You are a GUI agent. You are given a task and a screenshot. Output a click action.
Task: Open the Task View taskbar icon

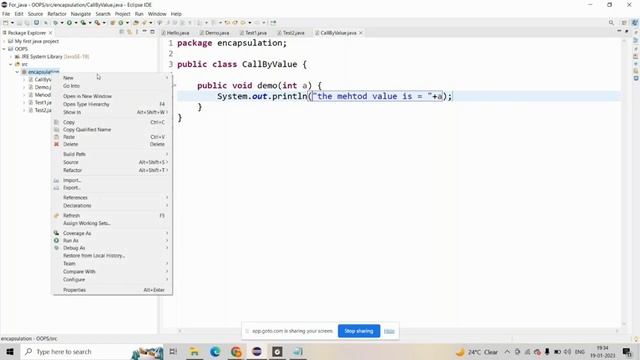173,351
